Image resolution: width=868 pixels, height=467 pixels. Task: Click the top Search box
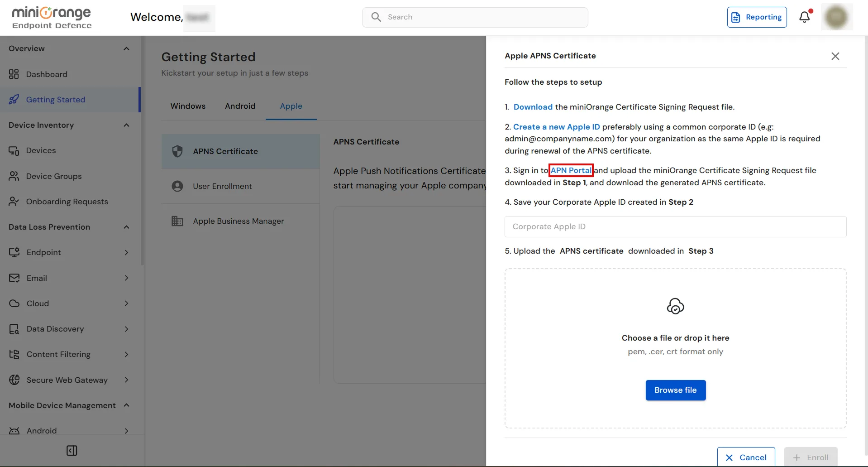tap(475, 17)
